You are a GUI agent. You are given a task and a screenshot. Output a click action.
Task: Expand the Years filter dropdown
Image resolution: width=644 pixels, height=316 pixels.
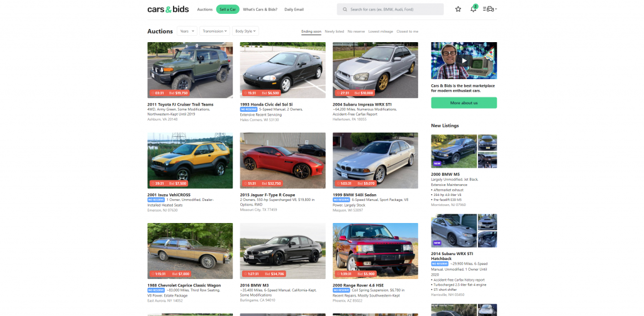(187, 31)
